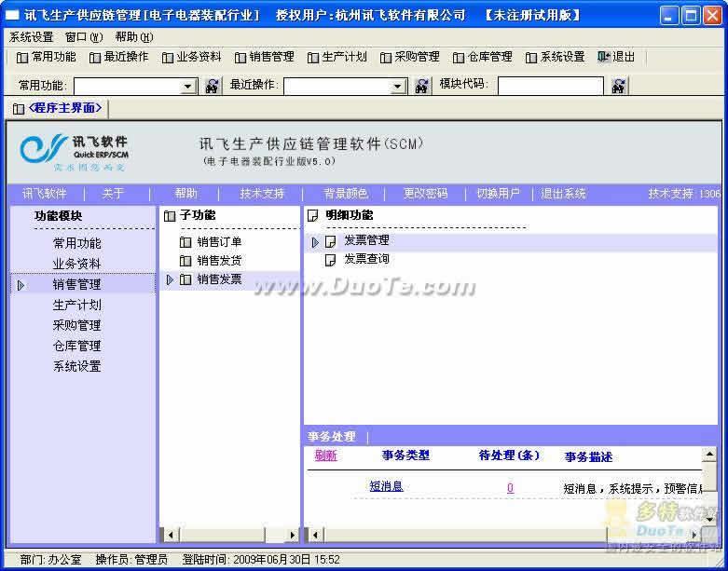
Task: Open 仓库管理 toolbar button
Action: point(483,57)
